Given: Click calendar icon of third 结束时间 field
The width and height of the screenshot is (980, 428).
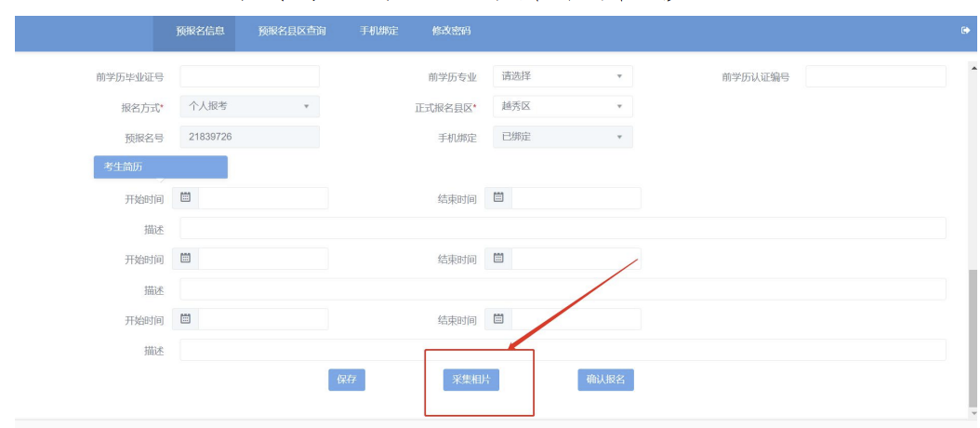Looking at the screenshot, I should click(x=498, y=319).
